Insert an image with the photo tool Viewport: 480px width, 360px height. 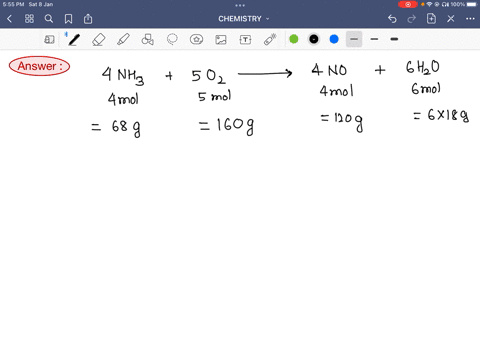coord(221,40)
